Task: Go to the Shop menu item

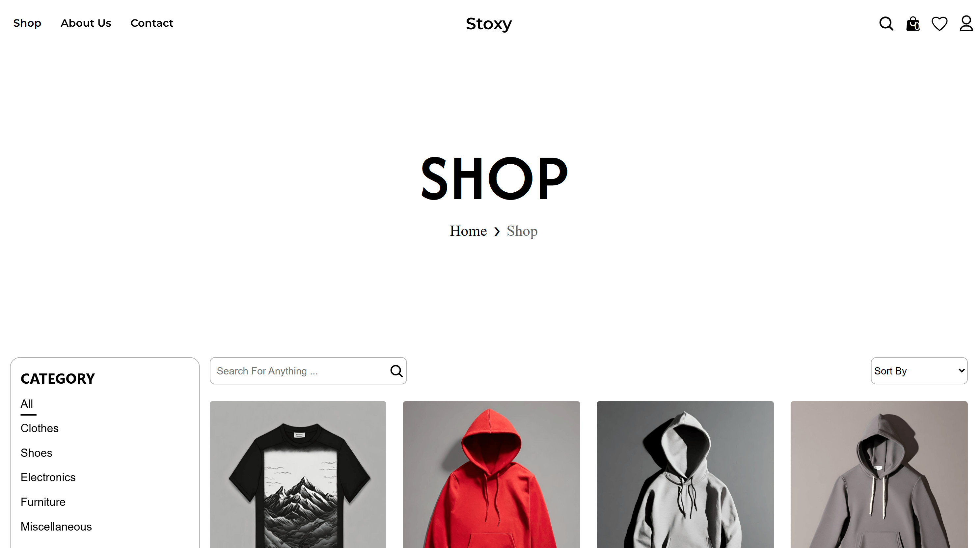Action: [x=27, y=23]
